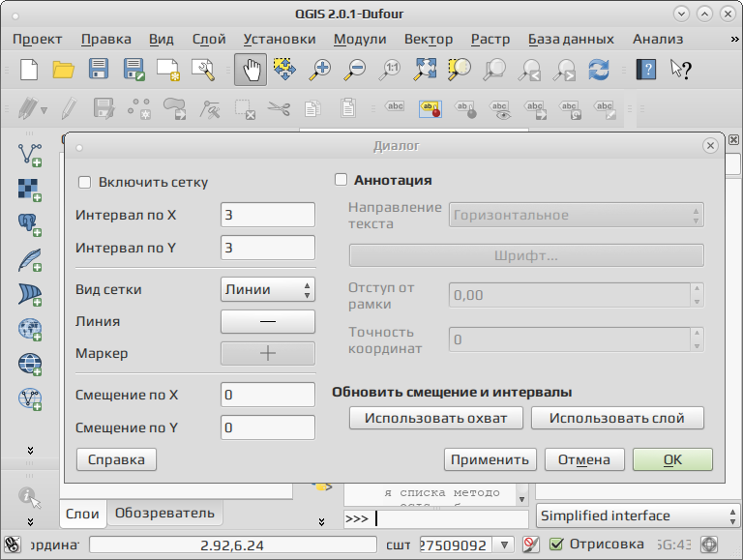Open the Вид сетки dropdown showing Линии

point(268,289)
